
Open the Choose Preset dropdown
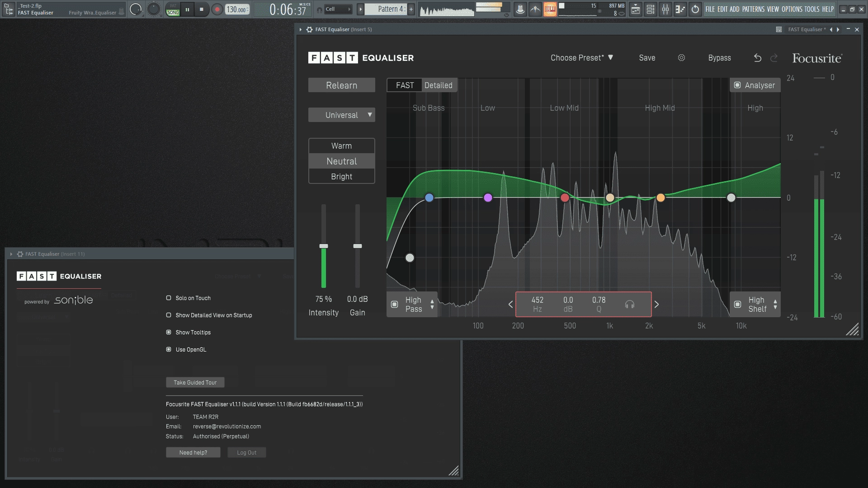coord(582,58)
